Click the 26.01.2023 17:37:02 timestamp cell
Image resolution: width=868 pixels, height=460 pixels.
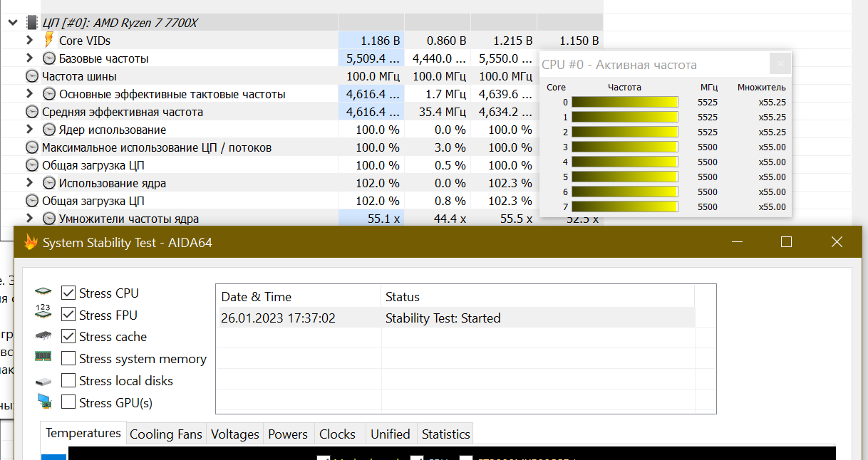pos(278,318)
